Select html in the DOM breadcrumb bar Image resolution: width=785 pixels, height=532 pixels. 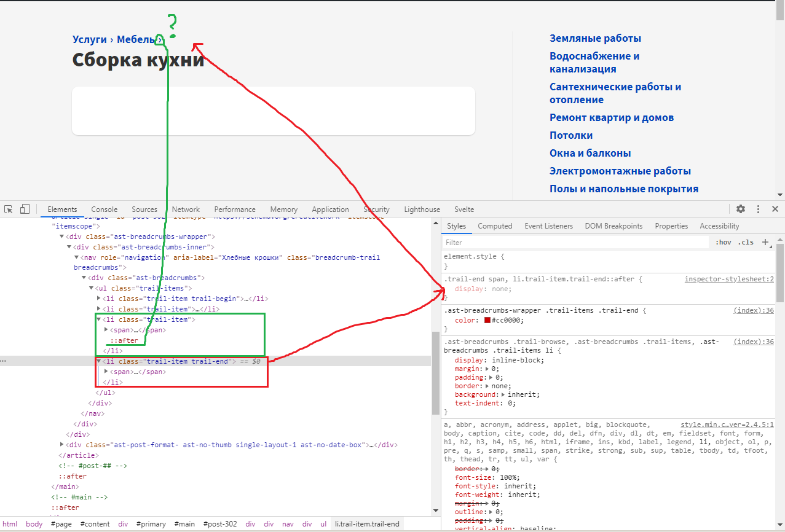coord(10,524)
